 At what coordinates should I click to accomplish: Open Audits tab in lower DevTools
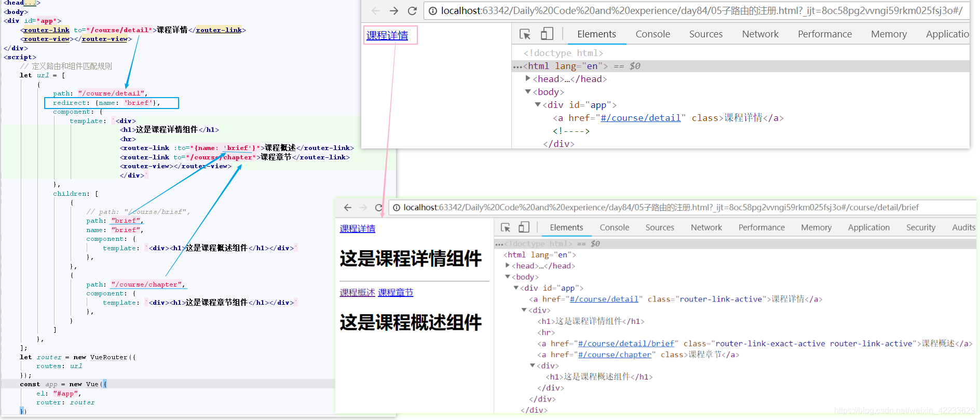(x=963, y=227)
